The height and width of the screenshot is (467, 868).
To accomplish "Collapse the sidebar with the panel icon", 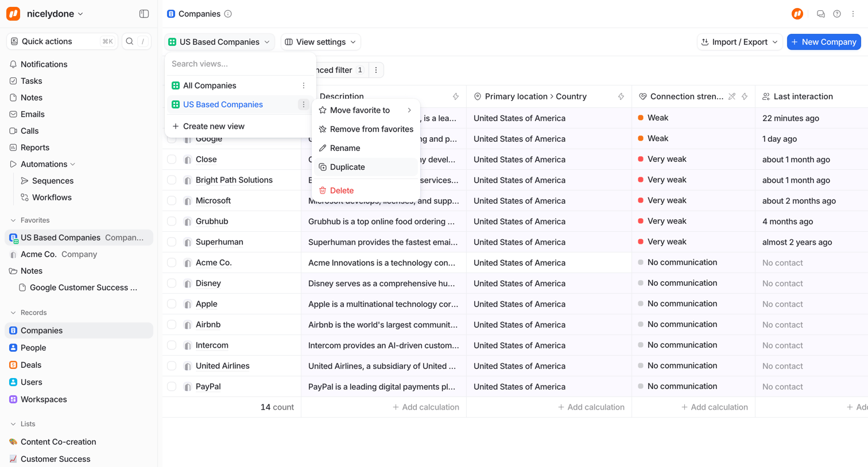I will click(x=144, y=14).
